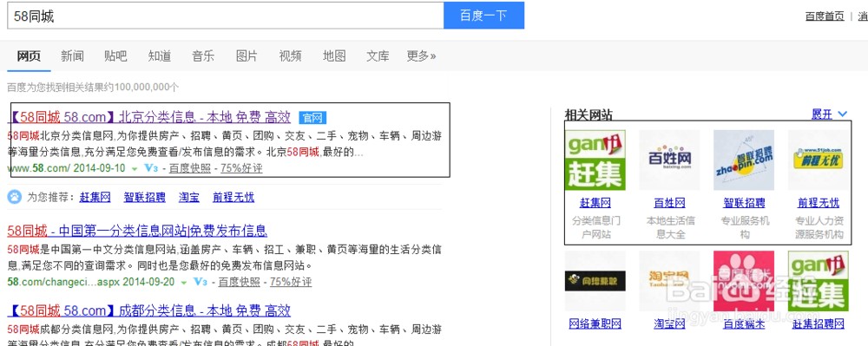868x346 pixels.
Task: Focus the search box containing 58同城
Action: click(226, 16)
